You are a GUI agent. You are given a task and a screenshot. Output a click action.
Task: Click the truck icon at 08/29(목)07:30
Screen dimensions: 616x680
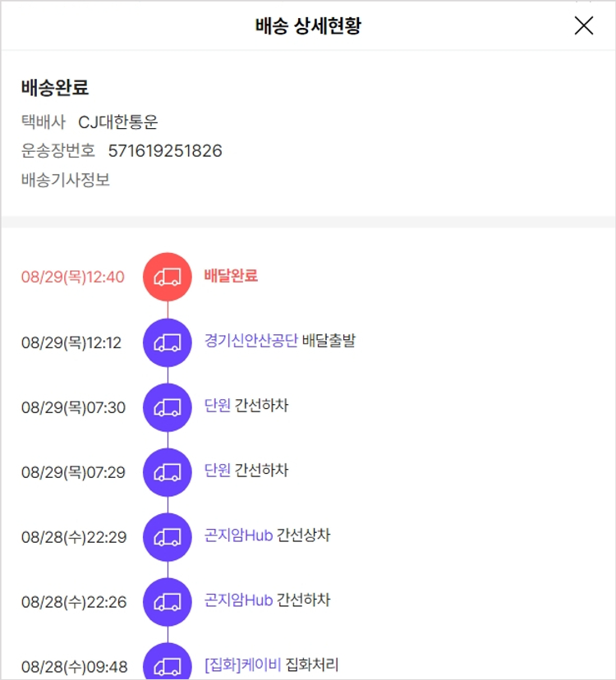(x=168, y=407)
